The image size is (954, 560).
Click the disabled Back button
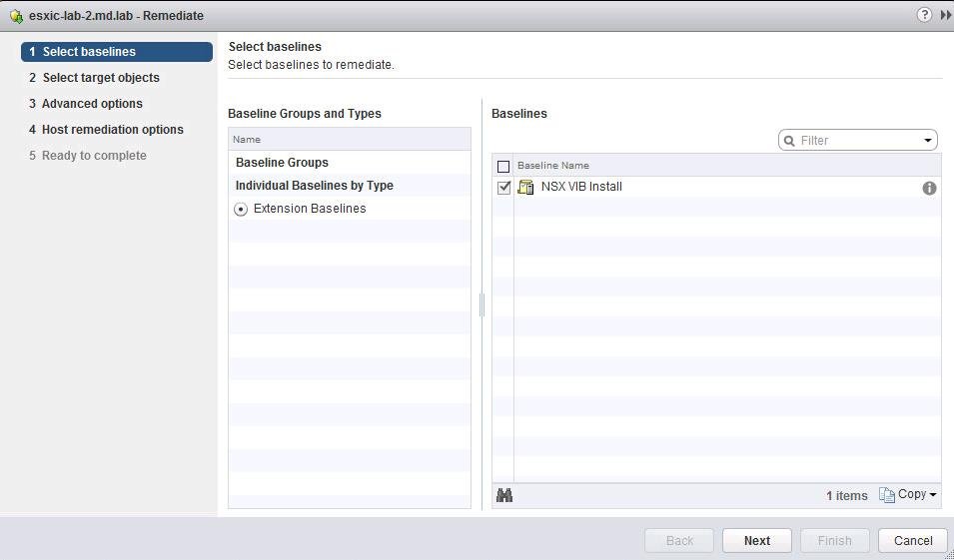click(x=679, y=541)
